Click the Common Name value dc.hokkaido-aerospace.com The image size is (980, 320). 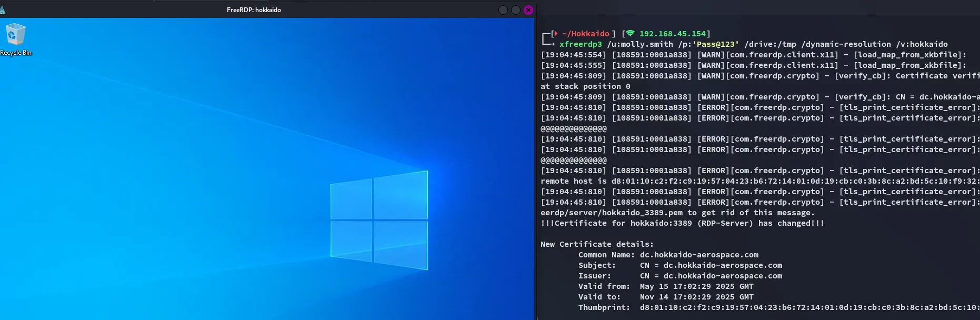[699, 255]
